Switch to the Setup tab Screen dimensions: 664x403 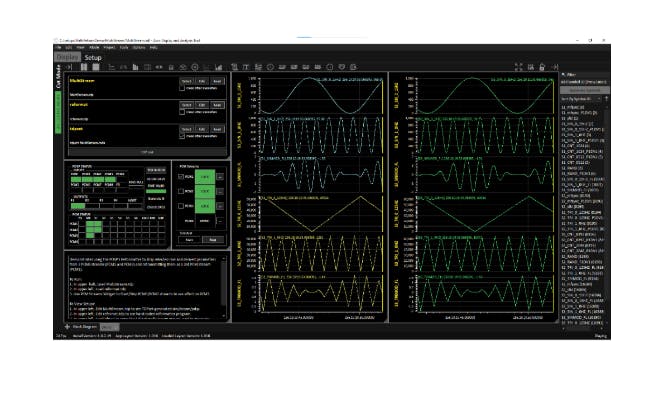coord(93,57)
